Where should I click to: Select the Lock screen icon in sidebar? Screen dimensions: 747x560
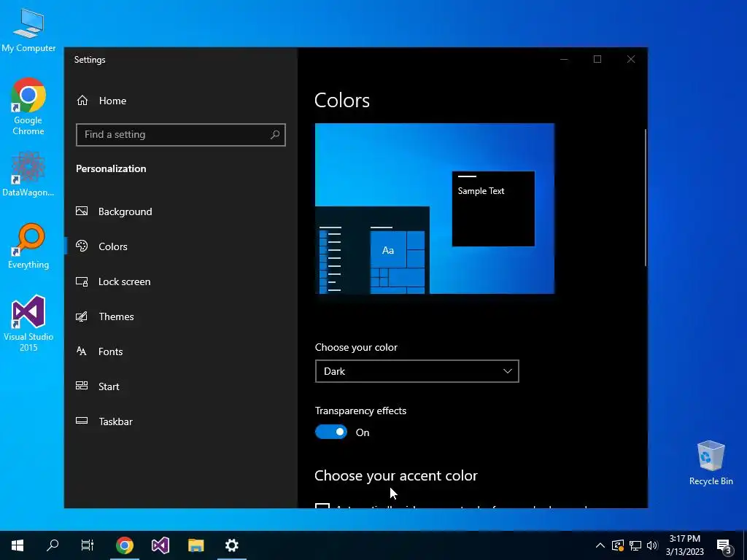82,281
